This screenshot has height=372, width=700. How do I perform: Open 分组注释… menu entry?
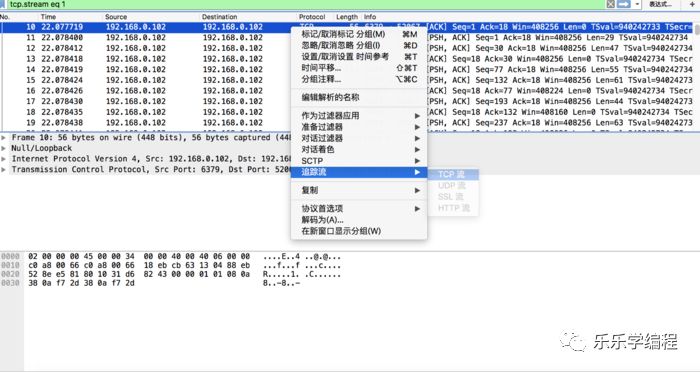(x=359, y=79)
